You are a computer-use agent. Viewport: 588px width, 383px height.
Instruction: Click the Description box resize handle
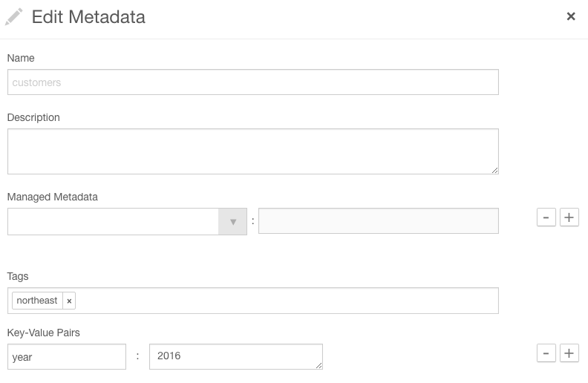495,171
